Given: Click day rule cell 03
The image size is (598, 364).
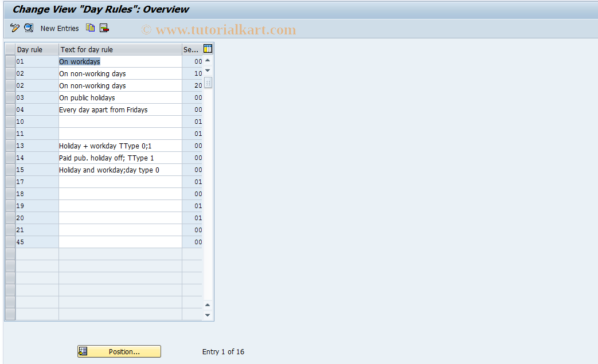Looking at the screenshot, I should [37, 97].
